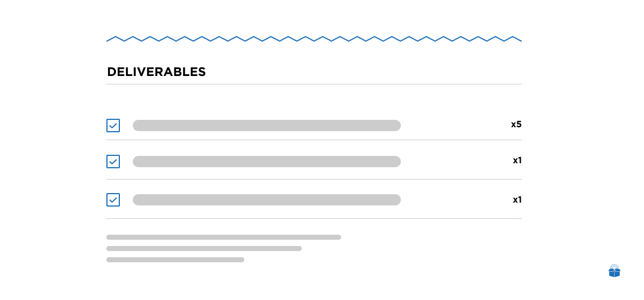
Task: Click the medium-length gray text line below the list
Action: (x=204, y=248)
